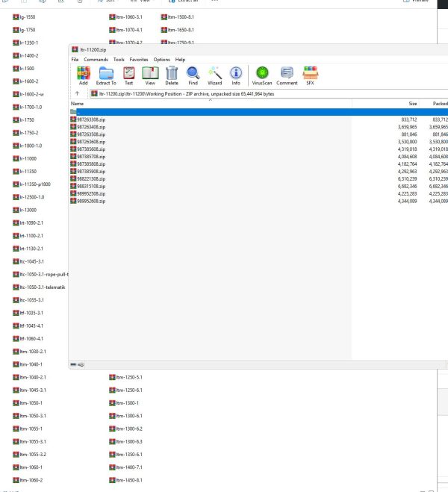Open the Comment tool

coord(287,75)
